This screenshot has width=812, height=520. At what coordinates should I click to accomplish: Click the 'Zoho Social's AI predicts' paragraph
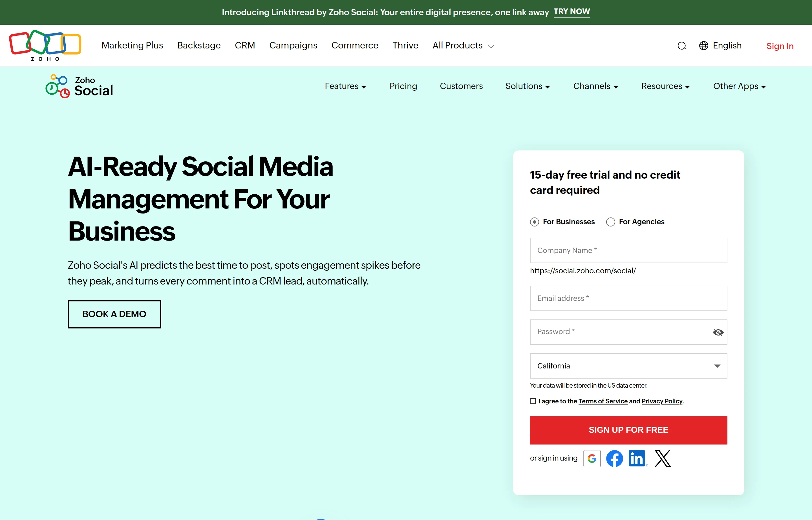[244, 273]
